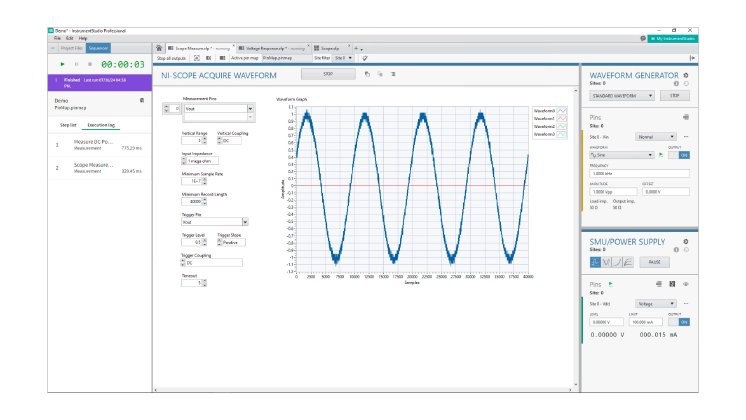Switch to Project Files tab
The image size is (746, 420).
tap(71, 48)
